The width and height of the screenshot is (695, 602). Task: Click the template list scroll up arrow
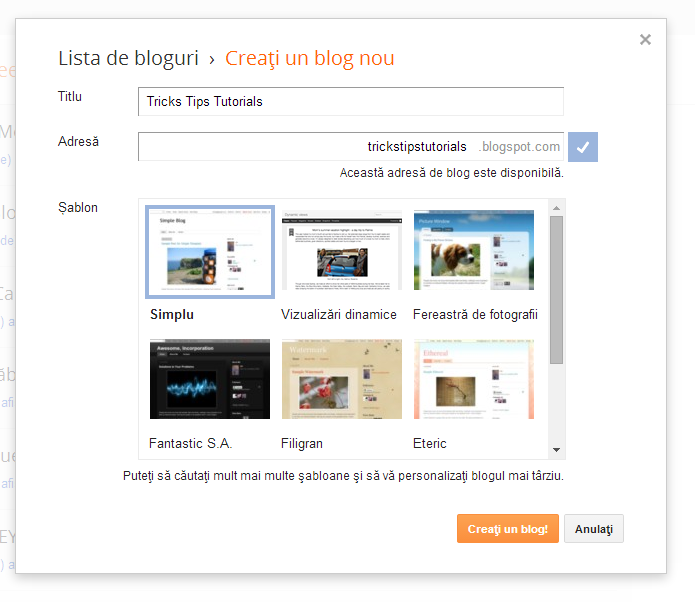coord(556,208)
